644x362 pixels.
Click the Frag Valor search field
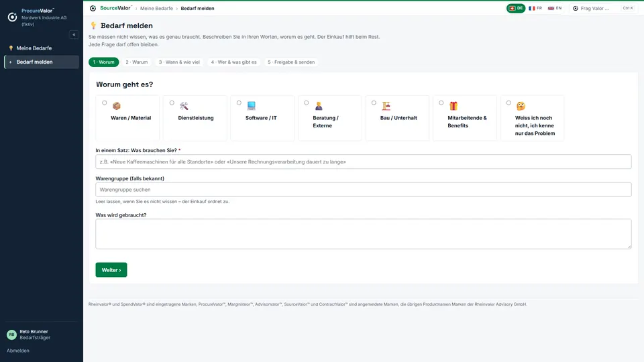pos(602,8)
